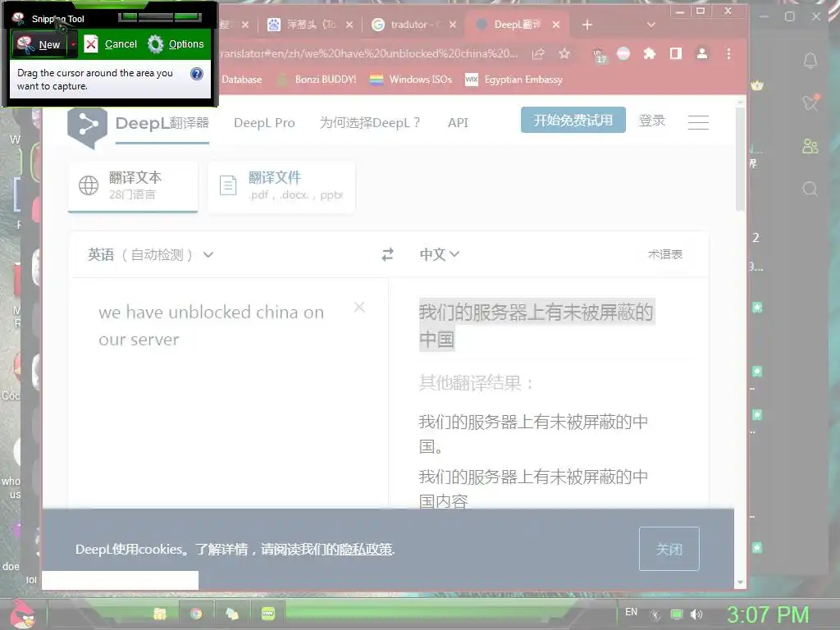Open Snipping Tool help icon

click(x=197, y=74)
